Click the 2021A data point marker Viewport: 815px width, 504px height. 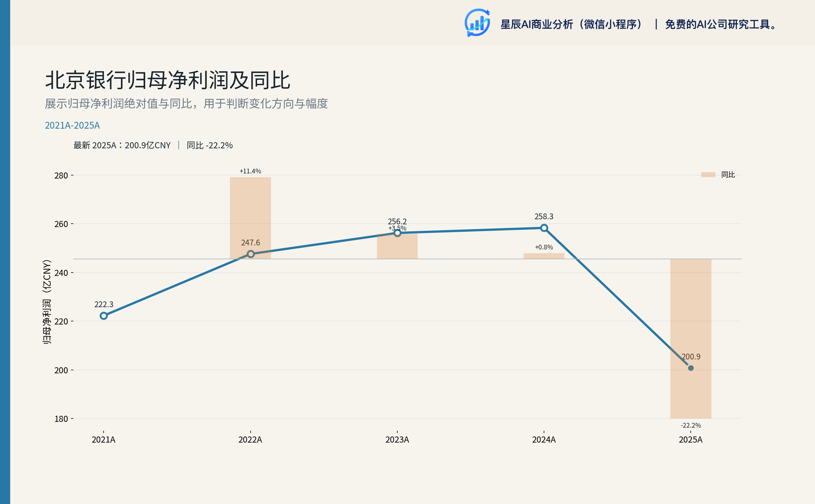[x=104, y=316]
